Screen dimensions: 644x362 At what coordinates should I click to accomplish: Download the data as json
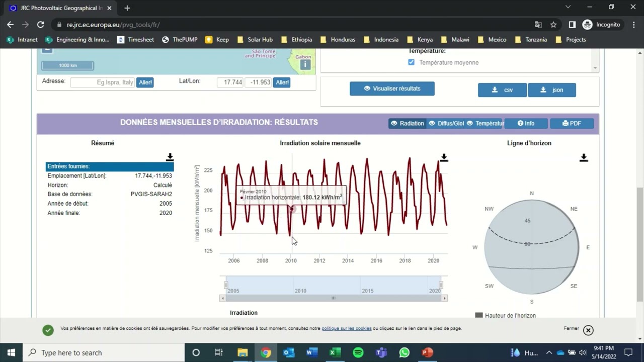pos(552,90)
